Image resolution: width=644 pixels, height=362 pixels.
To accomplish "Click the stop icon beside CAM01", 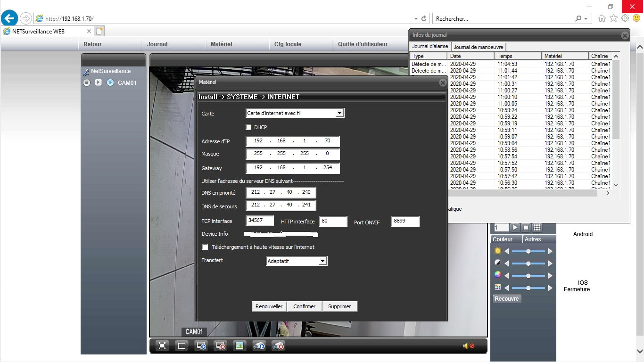I will [87, 82].
